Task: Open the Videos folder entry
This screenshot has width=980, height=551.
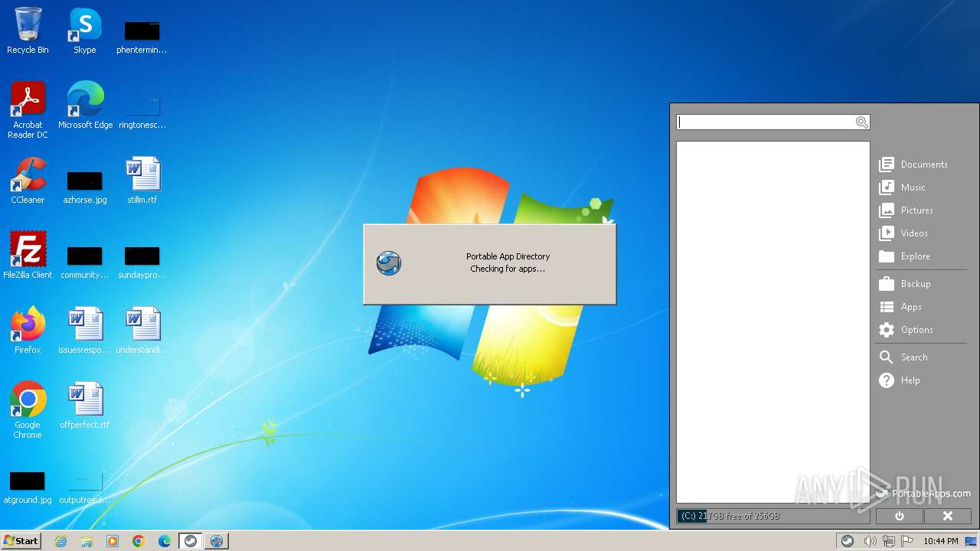Action: [904, 233]
